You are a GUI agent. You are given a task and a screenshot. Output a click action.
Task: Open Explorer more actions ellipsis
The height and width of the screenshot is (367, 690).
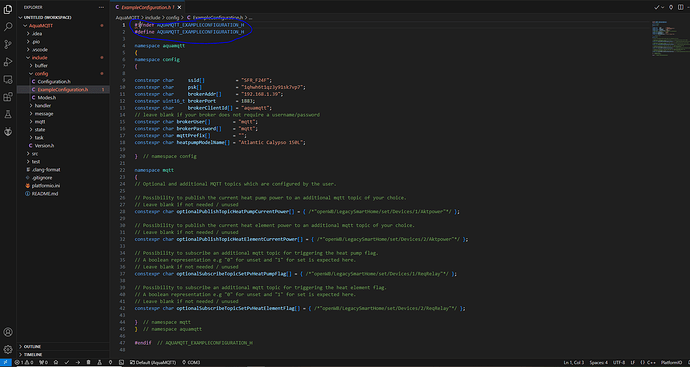[102, 7]
